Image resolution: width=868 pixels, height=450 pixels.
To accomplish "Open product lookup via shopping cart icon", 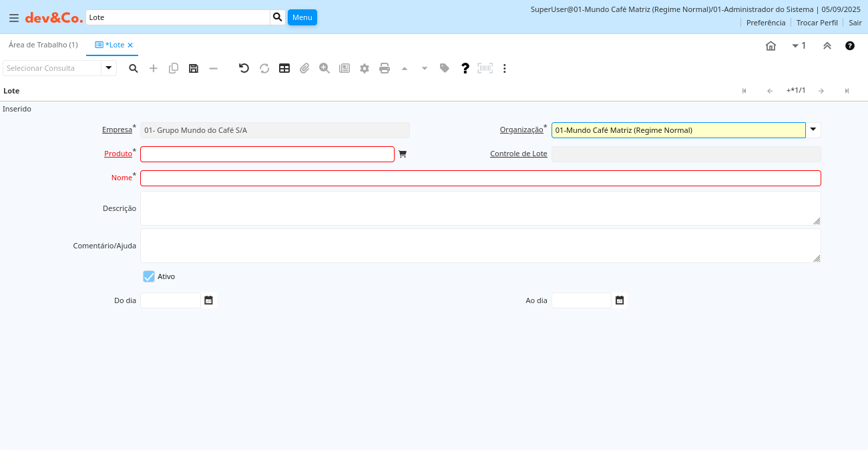I will click(x=402, y=154).
